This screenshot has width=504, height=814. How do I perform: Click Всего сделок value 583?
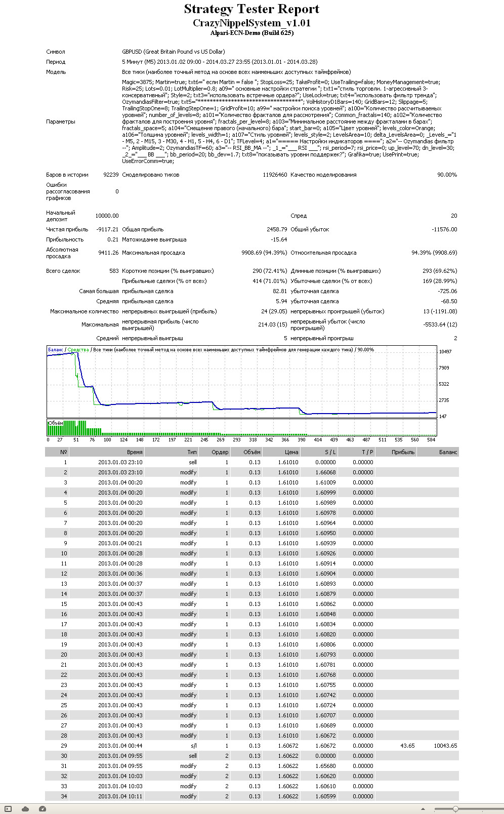click(114, 271)
